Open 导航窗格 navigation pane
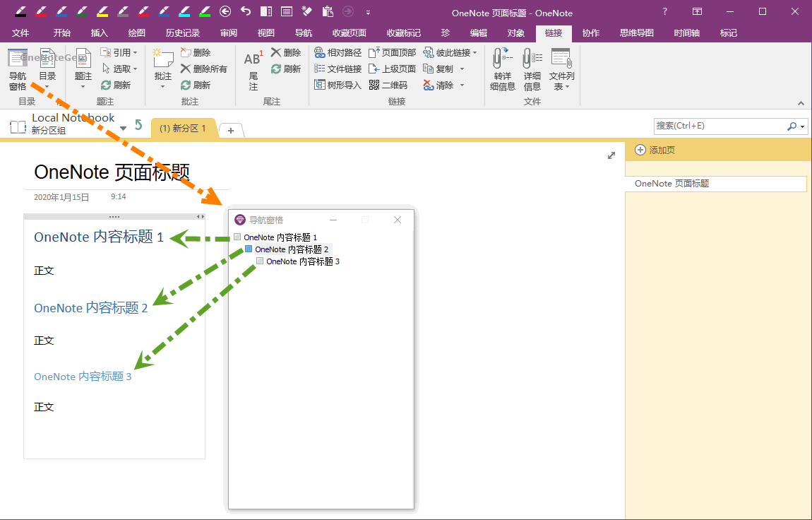 [x=18, y=69]
